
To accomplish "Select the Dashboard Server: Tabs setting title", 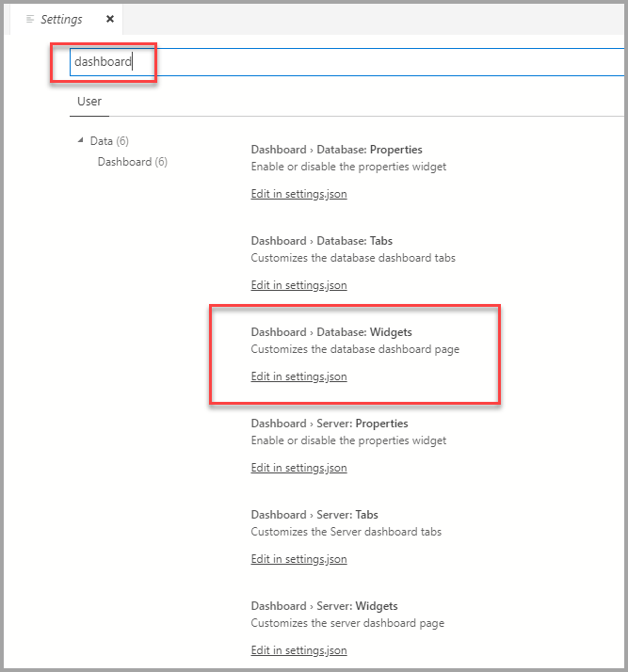I will (x=314, y=515).
